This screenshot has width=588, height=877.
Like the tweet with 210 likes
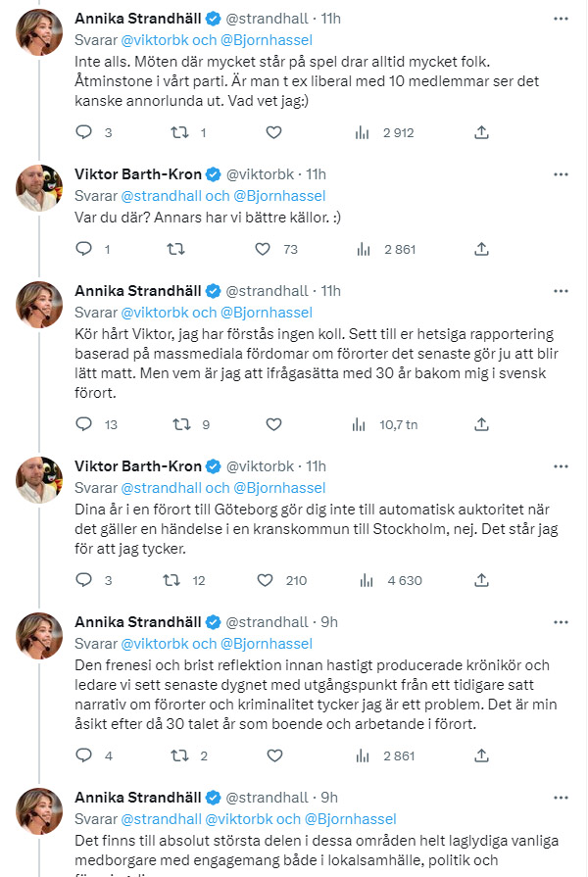(x=263, y=580)
